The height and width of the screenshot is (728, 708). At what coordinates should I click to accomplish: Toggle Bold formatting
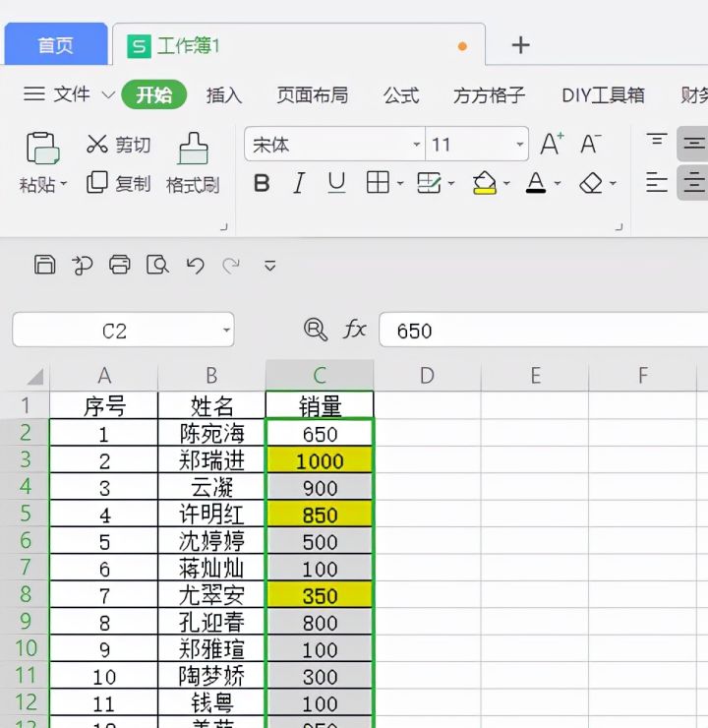pyautogui.click(x=262, y=183)
